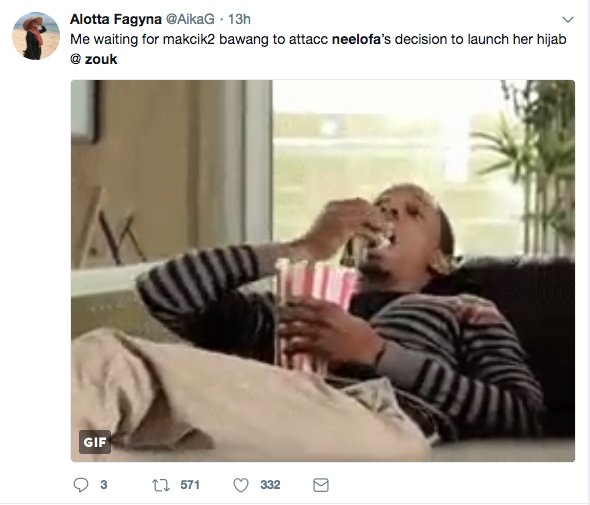This screenshot has height=505, width=590.
Task: Click the reply speech bubble icon
Action: click(81, 485)
